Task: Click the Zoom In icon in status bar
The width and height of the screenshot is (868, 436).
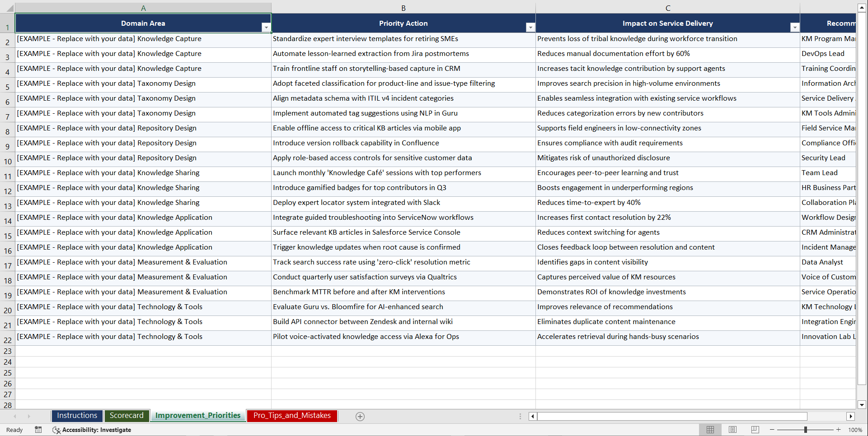Action: point(838,430)
